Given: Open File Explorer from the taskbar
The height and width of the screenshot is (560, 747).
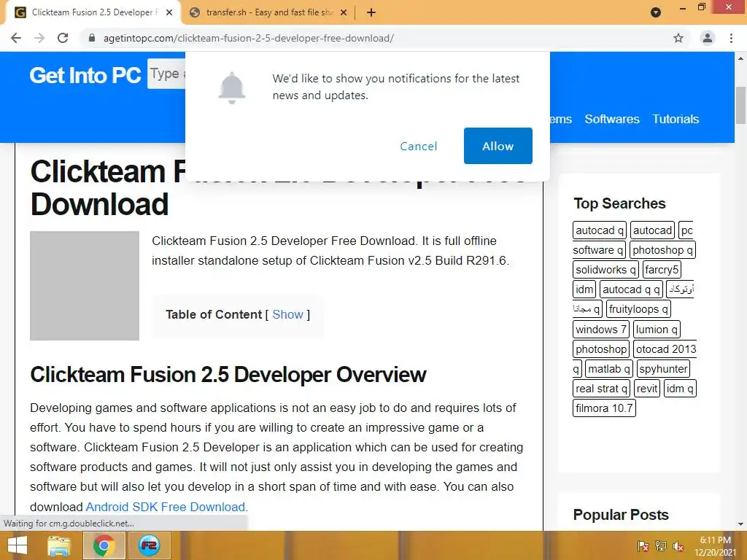Looking at the screenshot, I should 59,545.
